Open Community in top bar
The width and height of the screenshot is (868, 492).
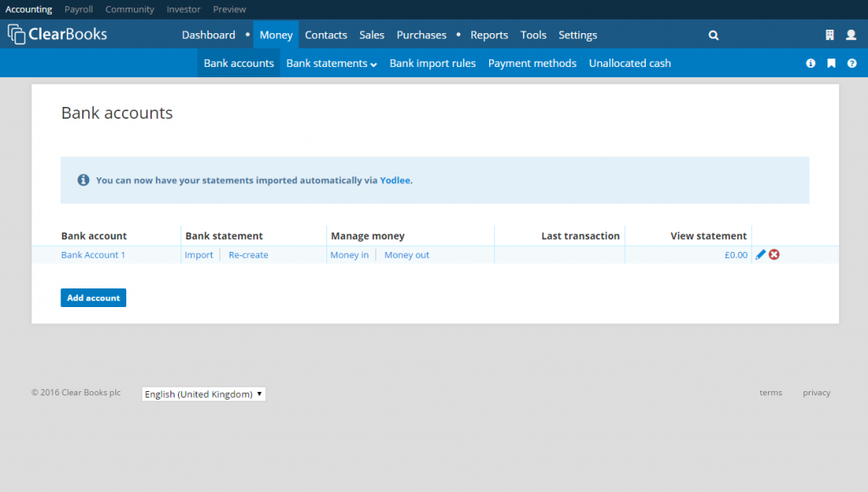point(130,9)
